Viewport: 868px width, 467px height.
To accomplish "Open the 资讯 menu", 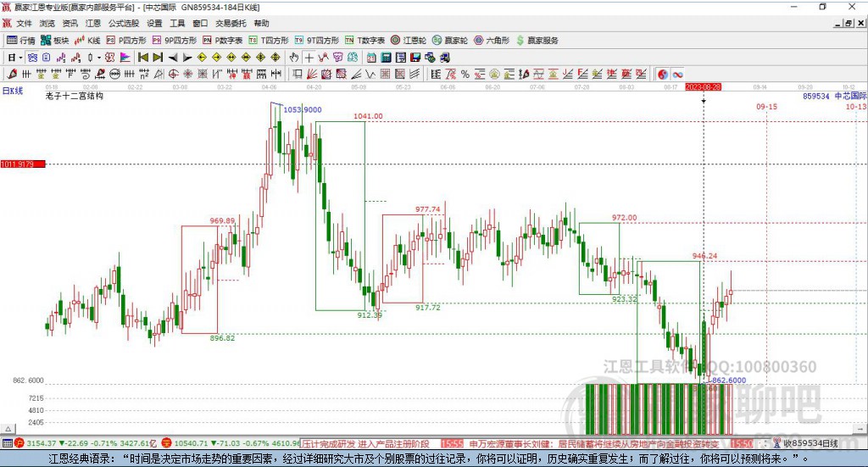I will click(70, 23).
